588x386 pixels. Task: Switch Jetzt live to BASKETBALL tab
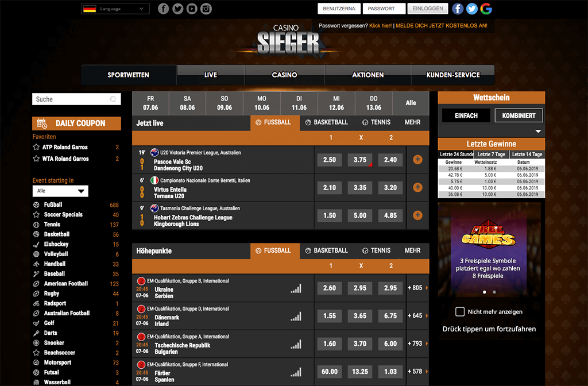click(326, 122)
